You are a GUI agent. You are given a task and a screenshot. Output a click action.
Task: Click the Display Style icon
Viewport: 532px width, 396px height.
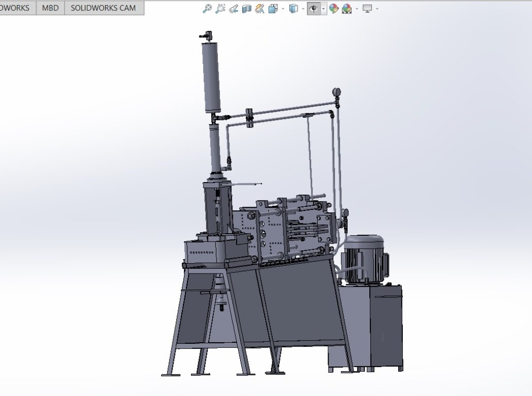click(x=293, y=9)
